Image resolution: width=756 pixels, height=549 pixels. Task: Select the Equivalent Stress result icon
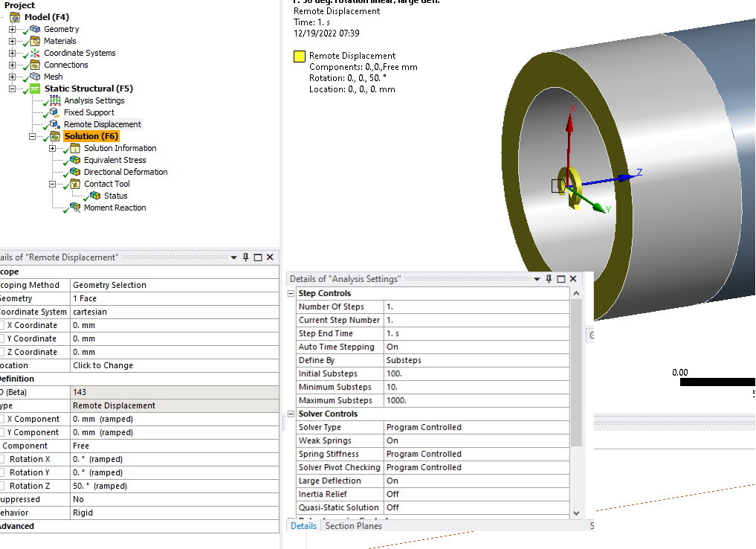[75, 160]
